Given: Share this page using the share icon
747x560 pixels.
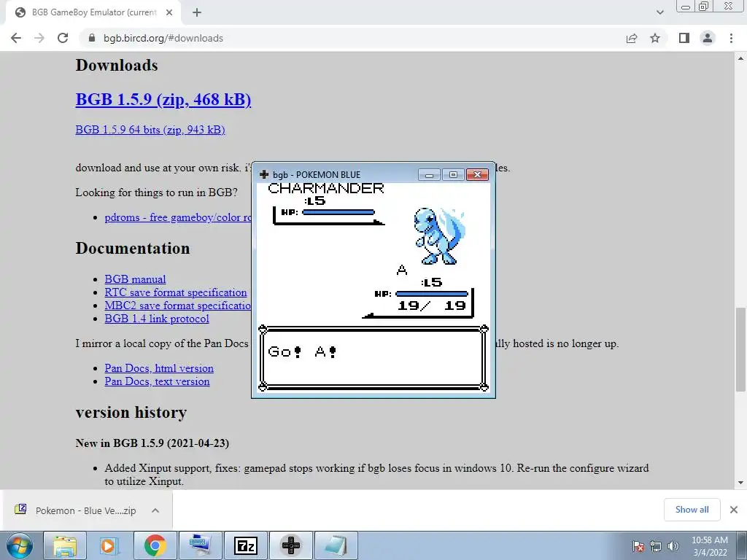Looking at the screenshot, I should point(632,38).
